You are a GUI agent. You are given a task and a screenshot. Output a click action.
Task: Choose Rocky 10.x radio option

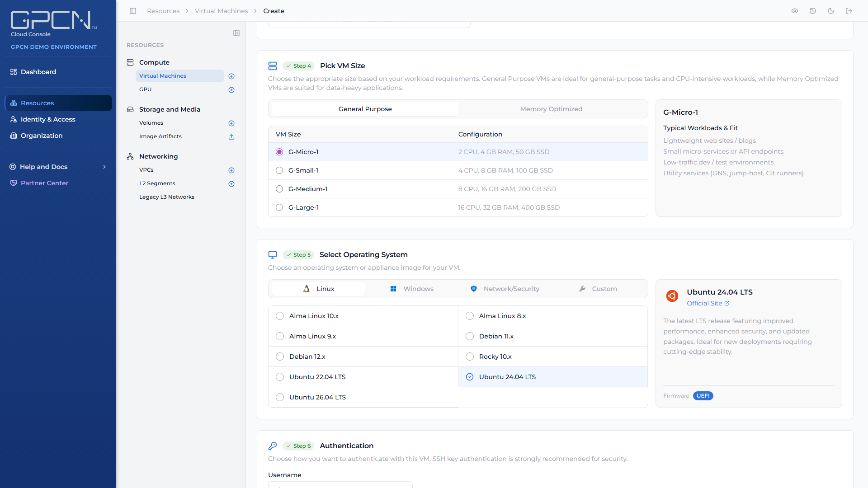pos(470,357)
